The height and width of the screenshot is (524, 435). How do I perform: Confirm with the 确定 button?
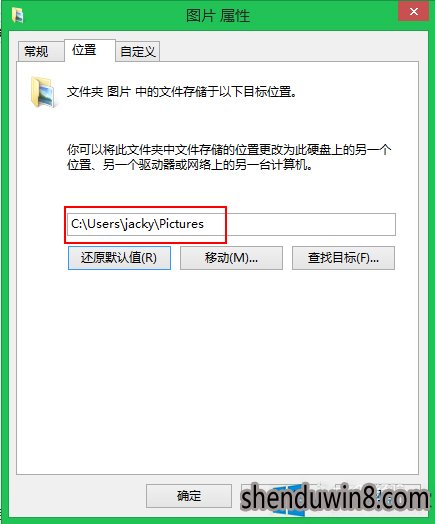point(189,496)
